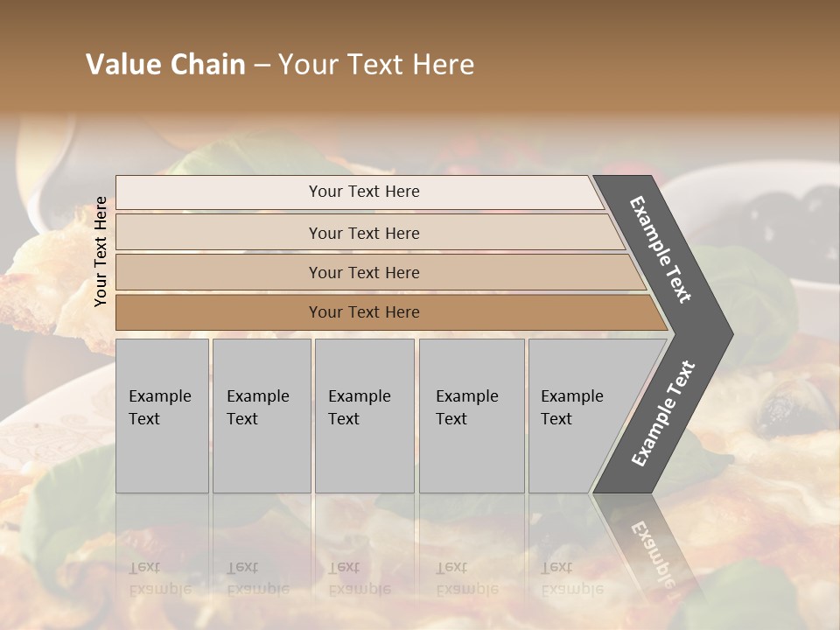840x630 pixels.
Task: Select the third tan "Your Text Here" bar
Action: click(x=363, y=272)
